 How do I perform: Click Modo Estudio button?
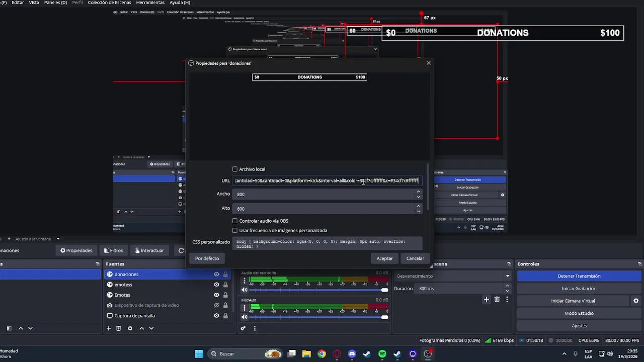tap(579, 313)
